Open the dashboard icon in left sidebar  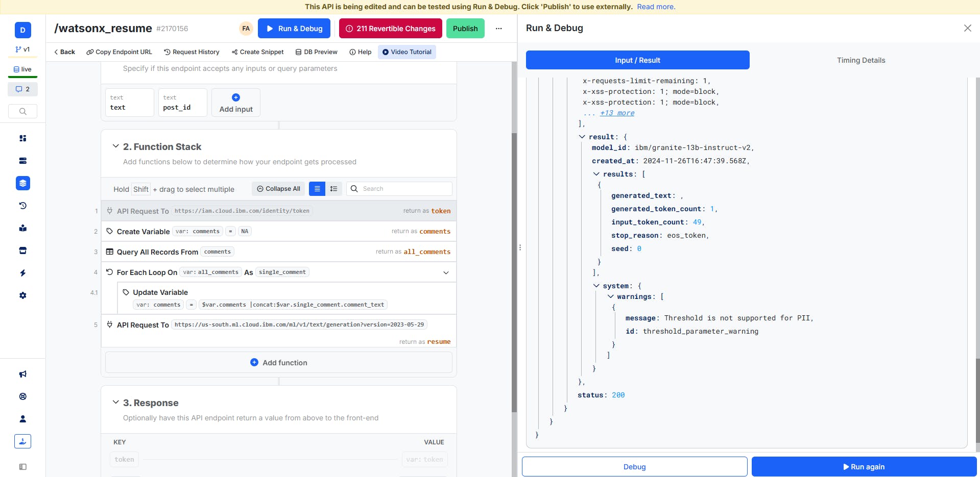pyautogui.click(x=22, y=138)
